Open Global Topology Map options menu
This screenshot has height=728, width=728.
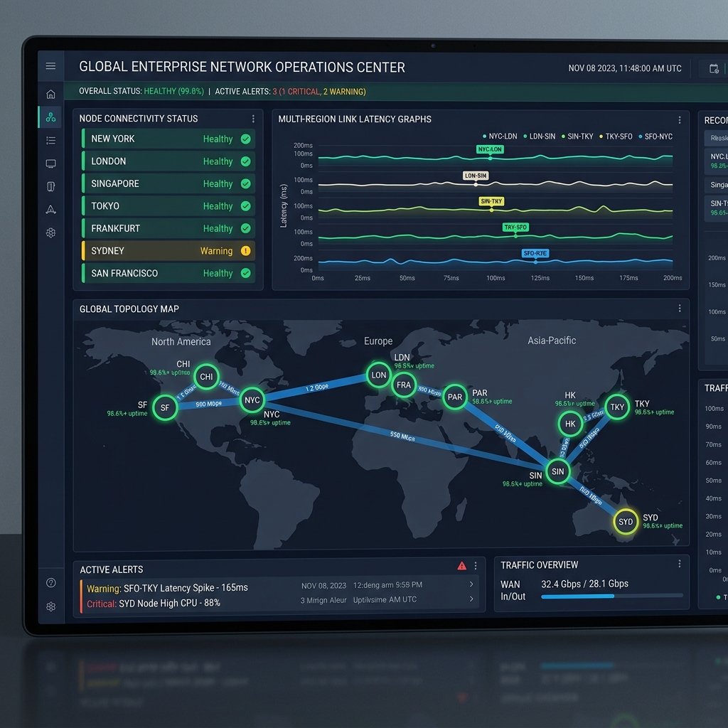[x=680, y=309]
